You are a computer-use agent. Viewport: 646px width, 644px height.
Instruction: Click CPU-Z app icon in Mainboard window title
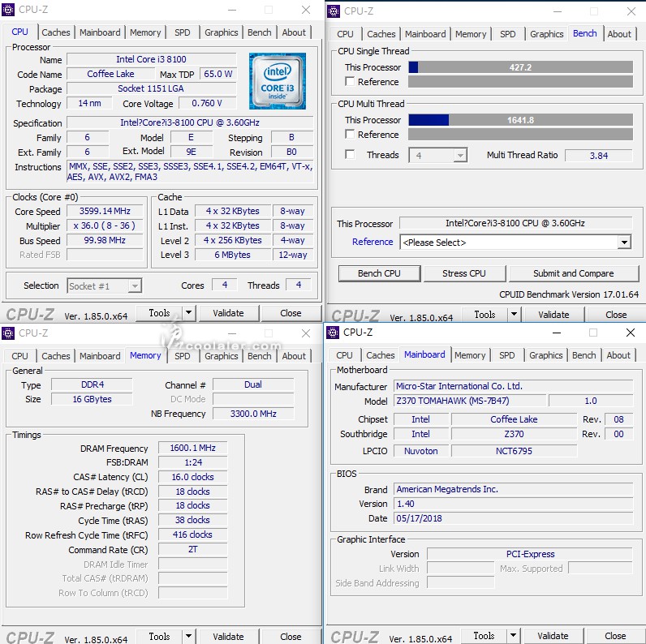click(333, 332)
